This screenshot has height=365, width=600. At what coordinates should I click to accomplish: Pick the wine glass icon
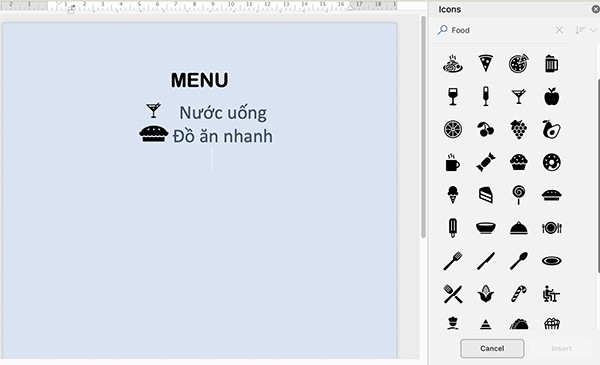[x=453, y=96]
